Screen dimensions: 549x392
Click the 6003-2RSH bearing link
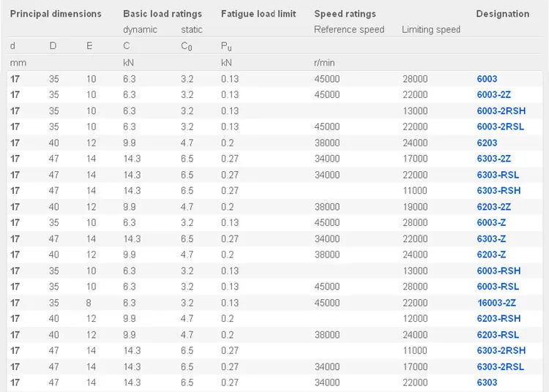click(x=501, y=111)
